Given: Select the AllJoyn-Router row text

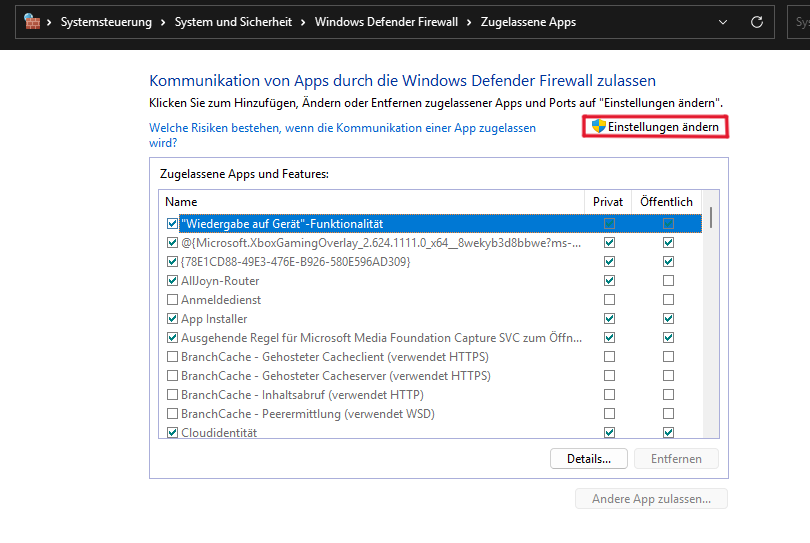Looking at the screenshot, I should [220, 281].
